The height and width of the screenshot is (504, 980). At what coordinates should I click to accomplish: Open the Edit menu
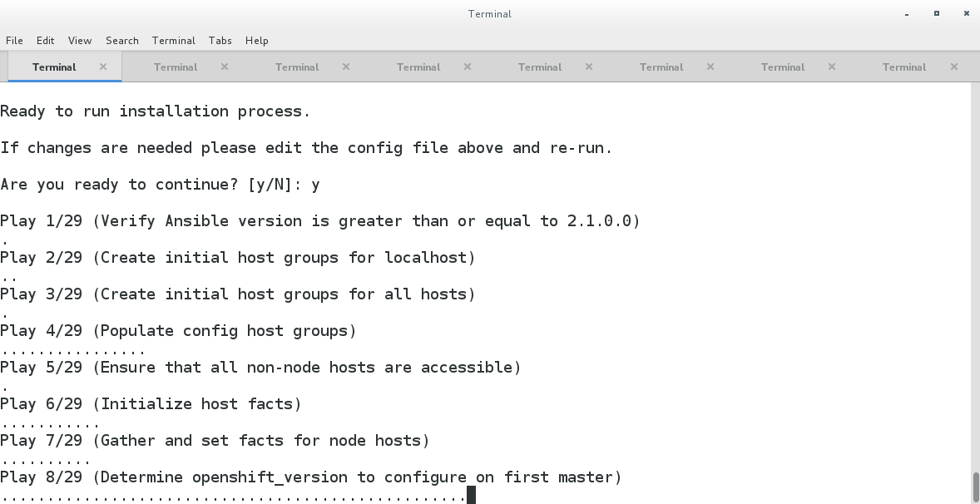click(x=46, y=40)
